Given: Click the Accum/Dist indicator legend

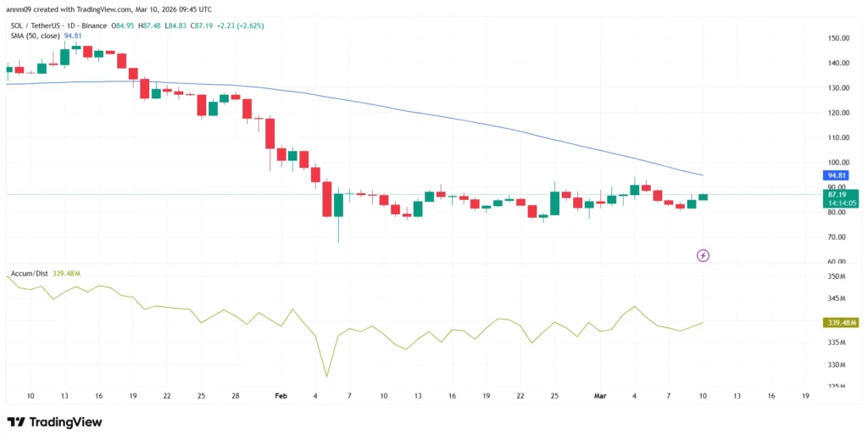Looking at the screenshot, I should (28, 274).
